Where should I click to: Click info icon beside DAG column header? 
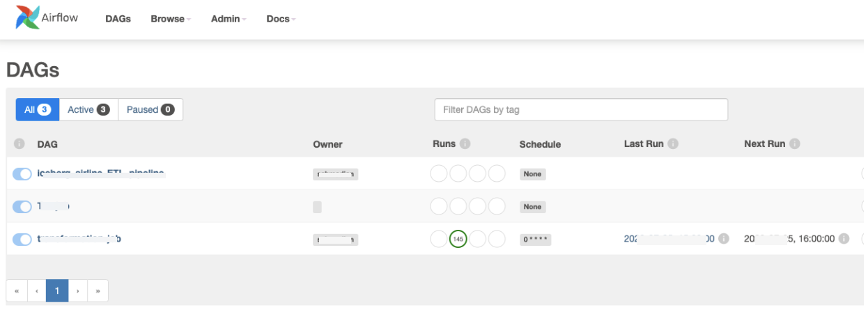(20, 144)
